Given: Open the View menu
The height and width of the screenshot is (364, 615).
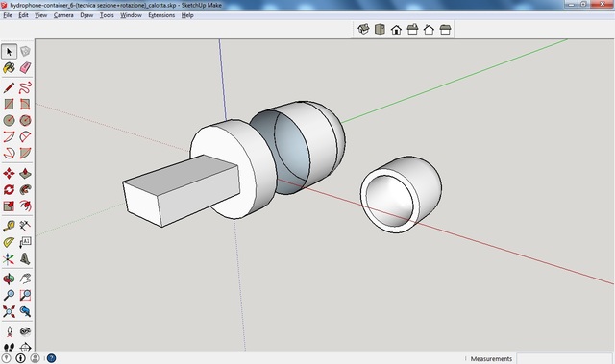Looking at the screenshot, I should [40, 15].
